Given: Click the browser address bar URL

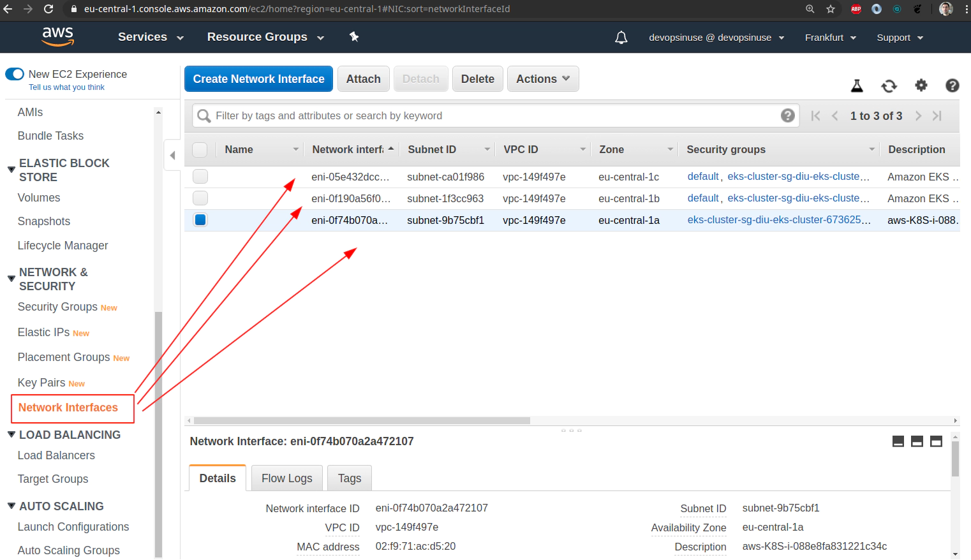Looking at the screenshot, I should 297,9.
